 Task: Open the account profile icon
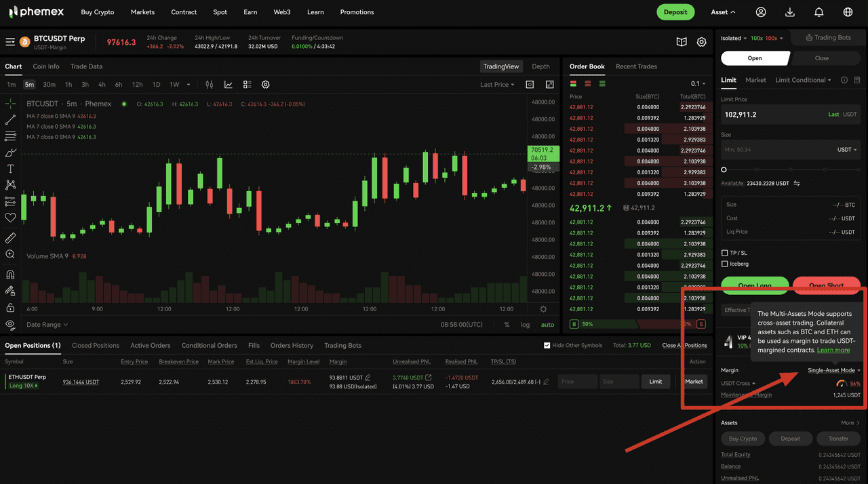coord(761,12)
